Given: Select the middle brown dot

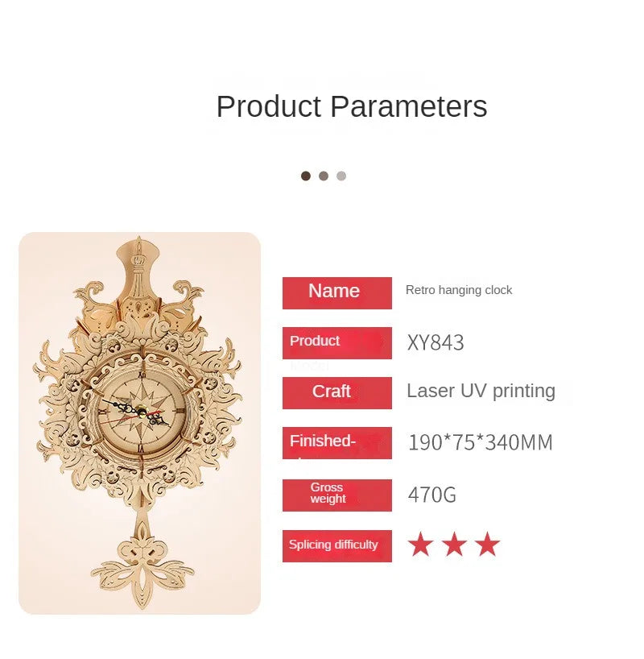Looking at the screenshot, I should click(324, 176).
